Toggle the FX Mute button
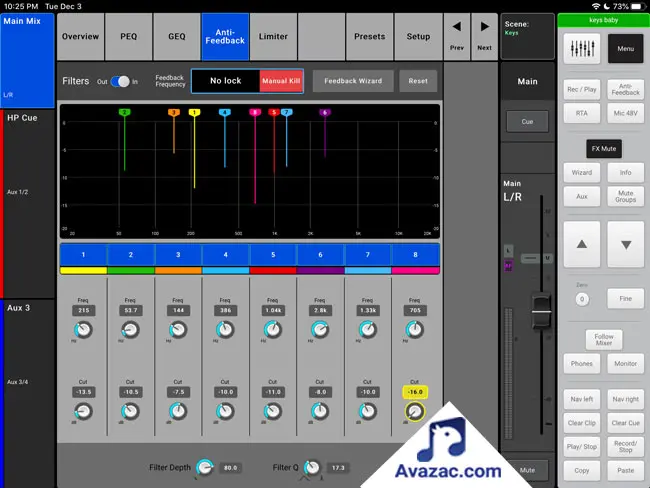 [x=604, y=148]
